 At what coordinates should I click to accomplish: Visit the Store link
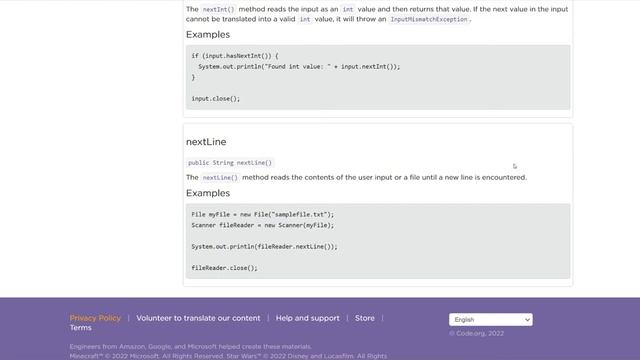point(364,318)
